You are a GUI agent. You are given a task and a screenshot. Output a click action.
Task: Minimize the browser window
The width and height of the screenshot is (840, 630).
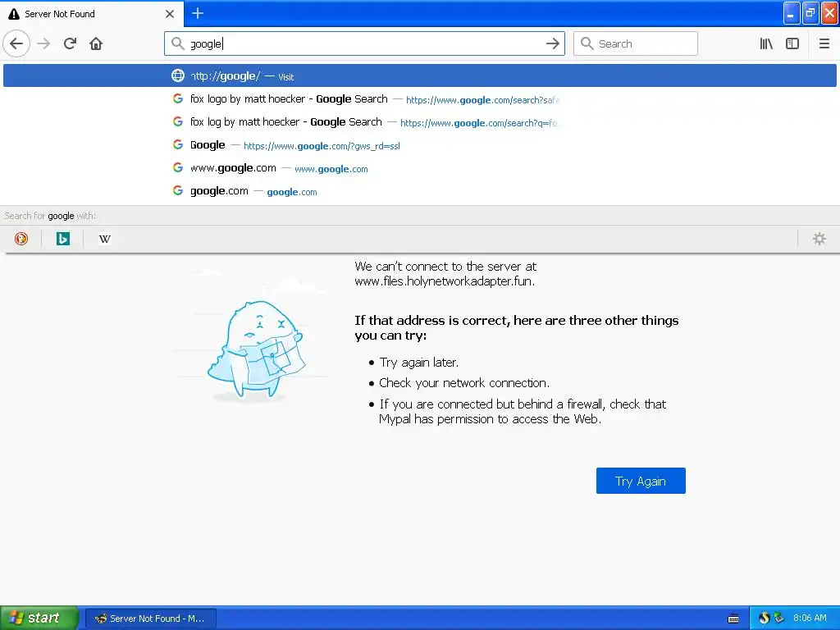[792, 13]
